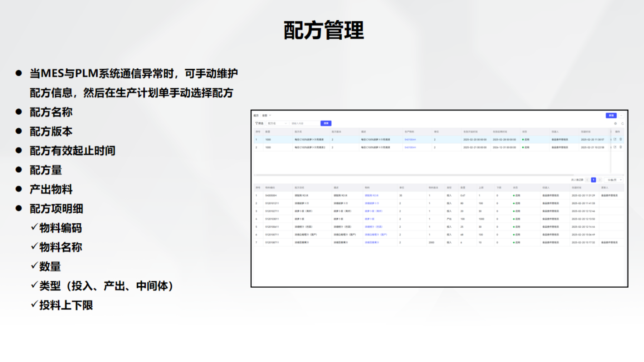This screenshot has width=644, height=362.
Task: Refresh the recipe list with reload icon
Action: (622, 124)
